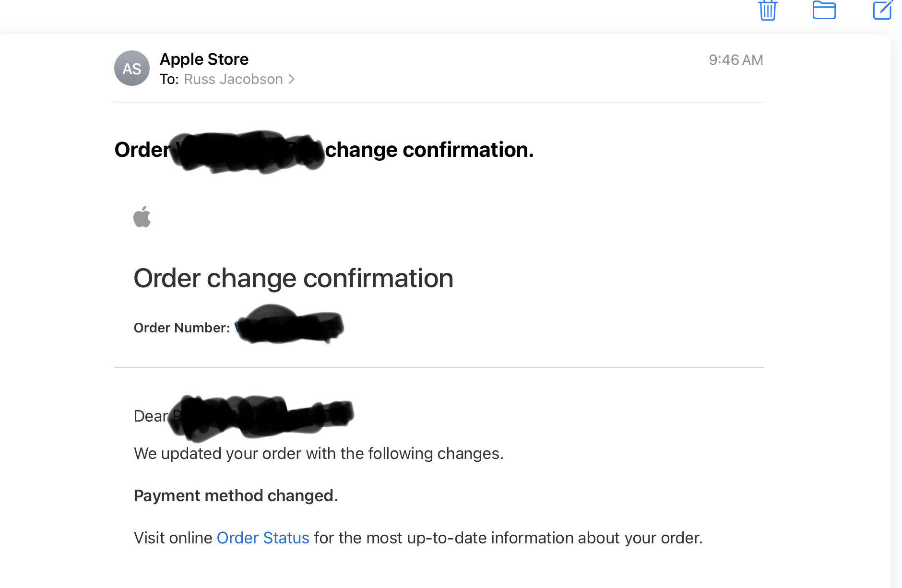Click the 'Order change confirmation' heading
Image resolution: width=902 pixels, height=588 pixels.
(293, 278)
